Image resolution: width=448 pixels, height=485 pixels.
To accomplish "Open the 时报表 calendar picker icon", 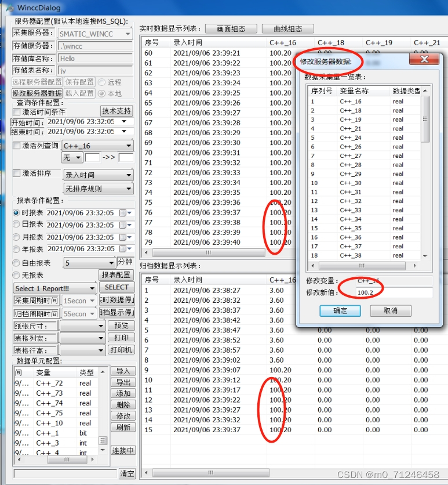I will [x=125, y=213].
